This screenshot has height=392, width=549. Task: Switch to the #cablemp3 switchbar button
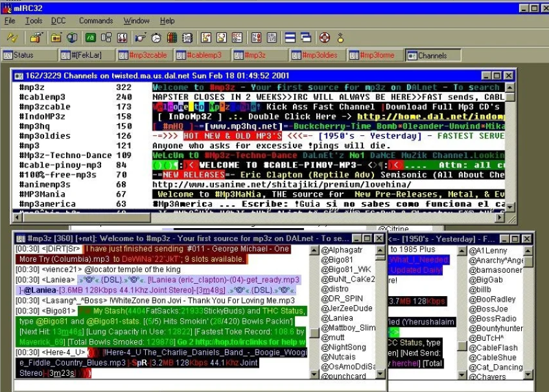click(x=202, y=55)
